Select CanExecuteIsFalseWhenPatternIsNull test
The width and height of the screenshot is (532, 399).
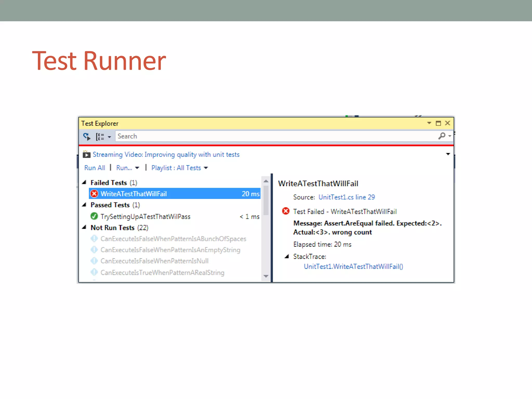pos(155,261)
